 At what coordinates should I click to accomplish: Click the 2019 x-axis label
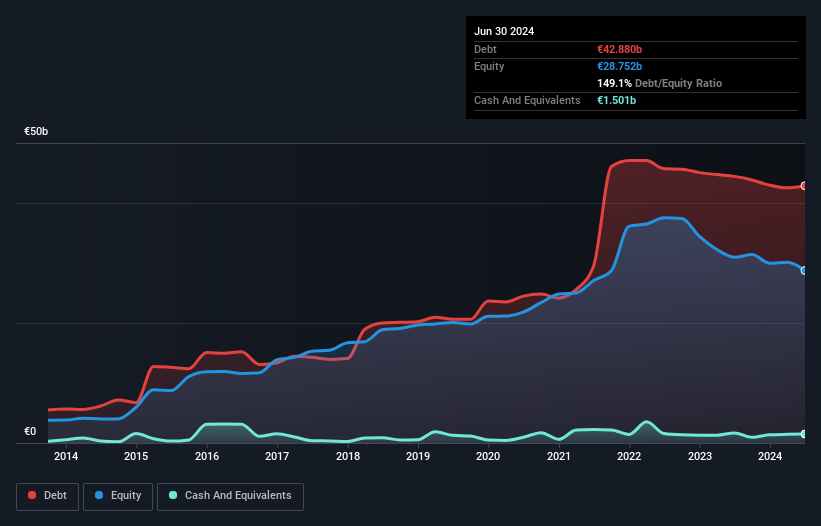418,456
